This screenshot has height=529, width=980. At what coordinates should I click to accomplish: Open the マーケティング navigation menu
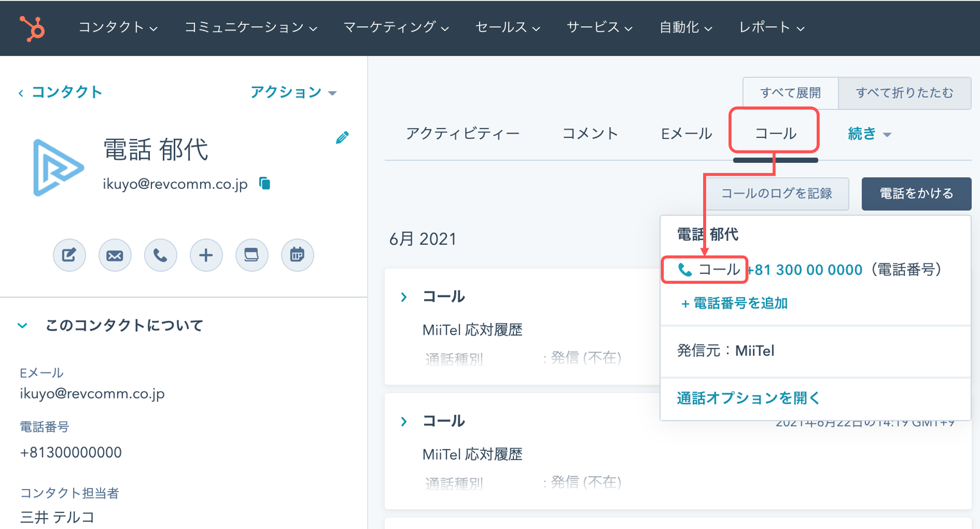tap(396, 27)
